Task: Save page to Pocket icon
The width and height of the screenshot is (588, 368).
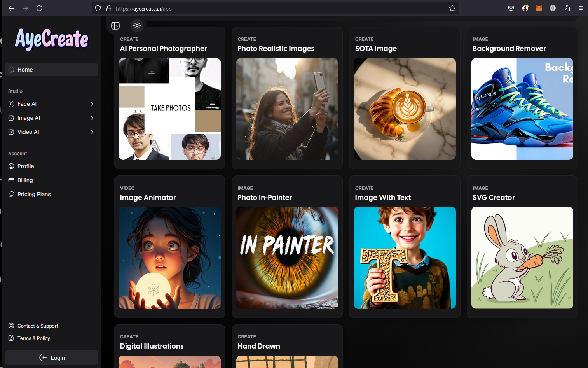Action: point(511,8)
